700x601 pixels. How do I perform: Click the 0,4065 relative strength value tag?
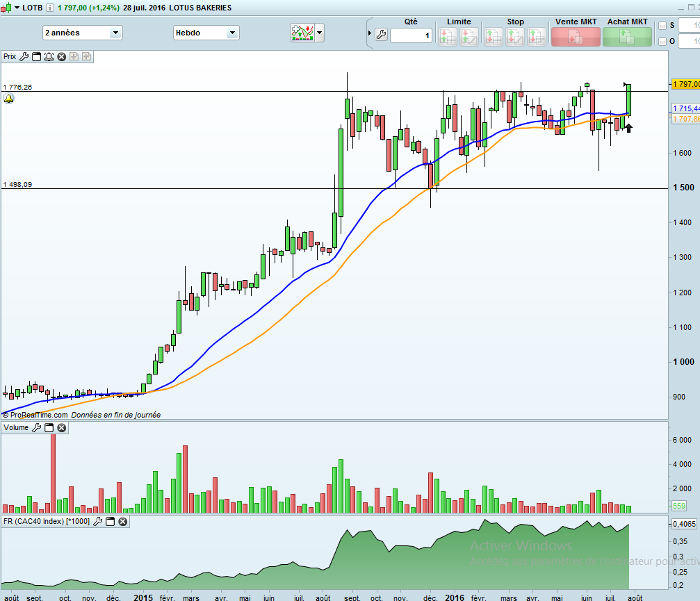(684, 524)
